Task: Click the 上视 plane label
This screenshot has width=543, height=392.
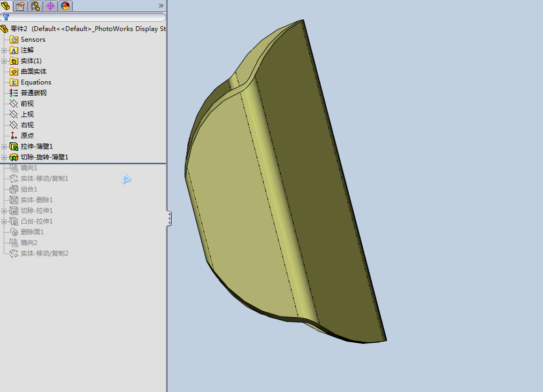Action: coord(27,114)
